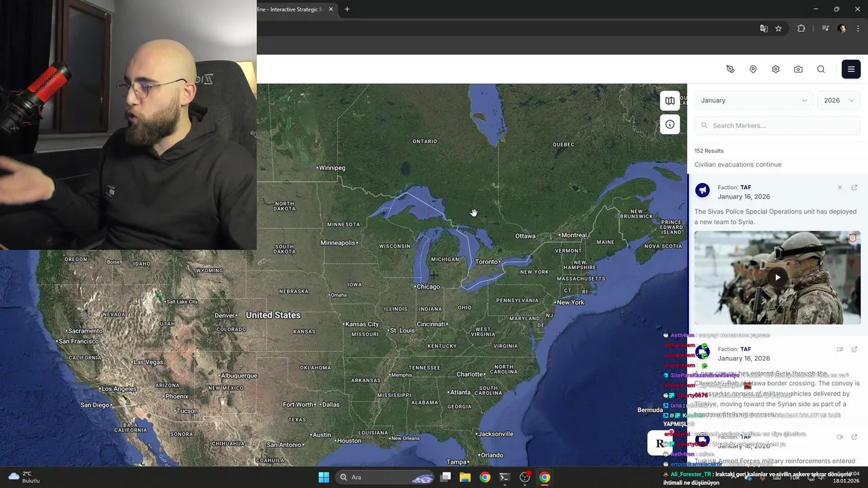Close the Interactive Strategic map tab
Screen dimensions: 868x488
[331, 9]
